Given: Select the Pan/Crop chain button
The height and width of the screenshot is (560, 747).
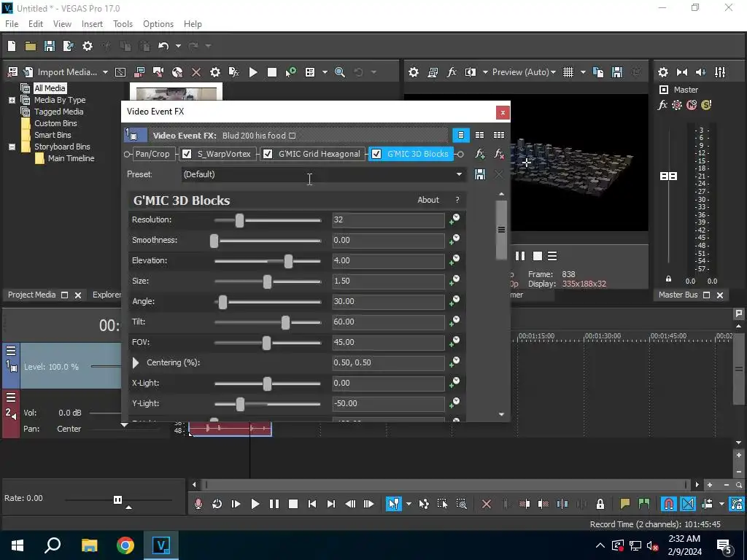Looking at the screenshot, I should click(x=152, y=154).
